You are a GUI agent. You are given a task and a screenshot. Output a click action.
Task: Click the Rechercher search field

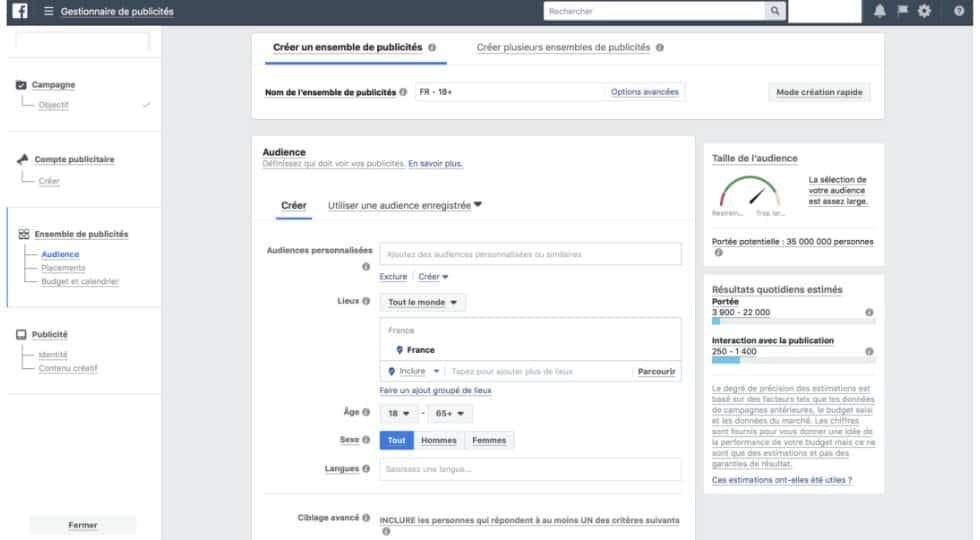pos(654,11)
